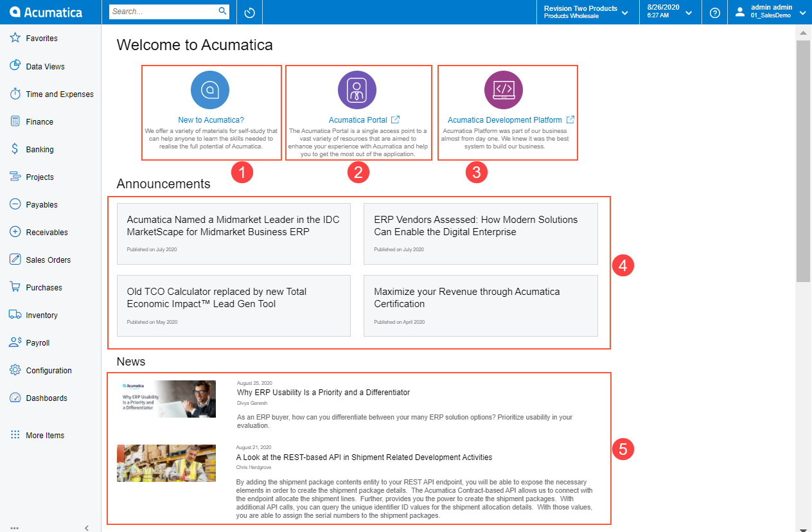Click the blue New to Acumatica circle icon
Viewport: 812px width, 532px height.
(211, 90)
